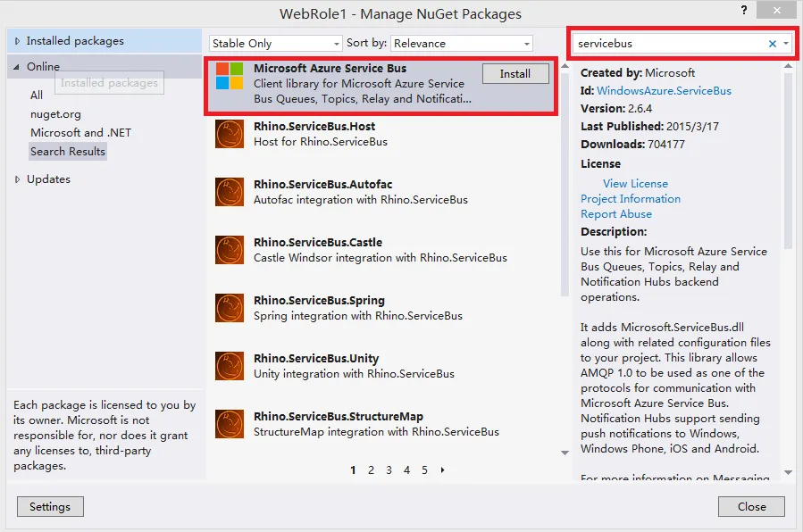
Task: Open the View License link
Action: tap(635, 184)
